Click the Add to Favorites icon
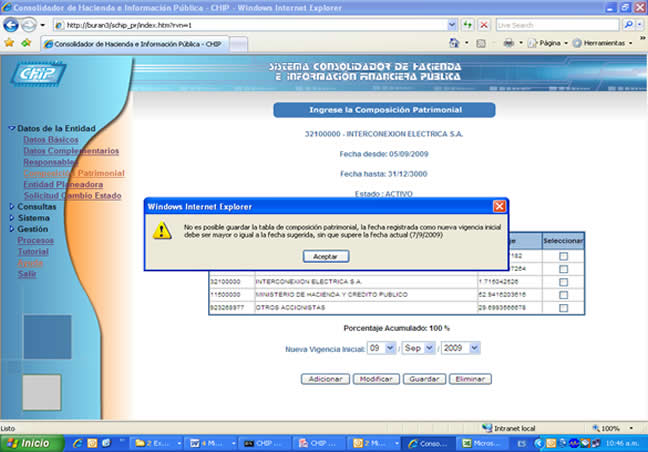The image size is (648, 452). tap(26, 43)
